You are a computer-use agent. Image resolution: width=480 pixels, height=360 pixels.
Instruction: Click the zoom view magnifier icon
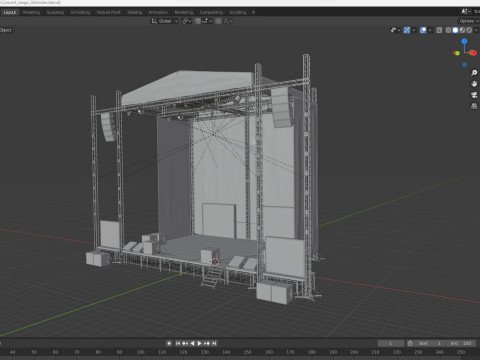(474, 73)
